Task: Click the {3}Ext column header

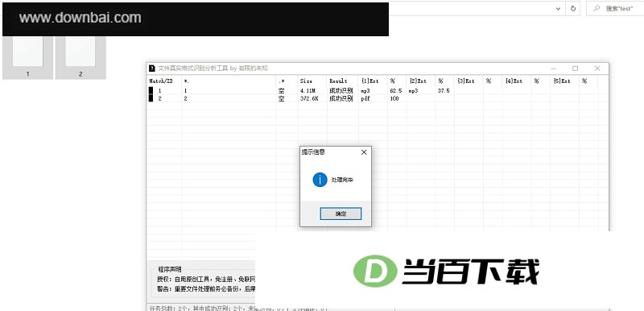Action: (x=469, y=81)
